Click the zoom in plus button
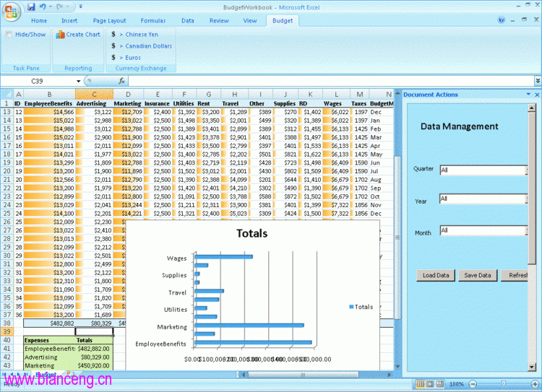Image resolution: width=542 pixels, height=392 pixels. click(535, 384)
